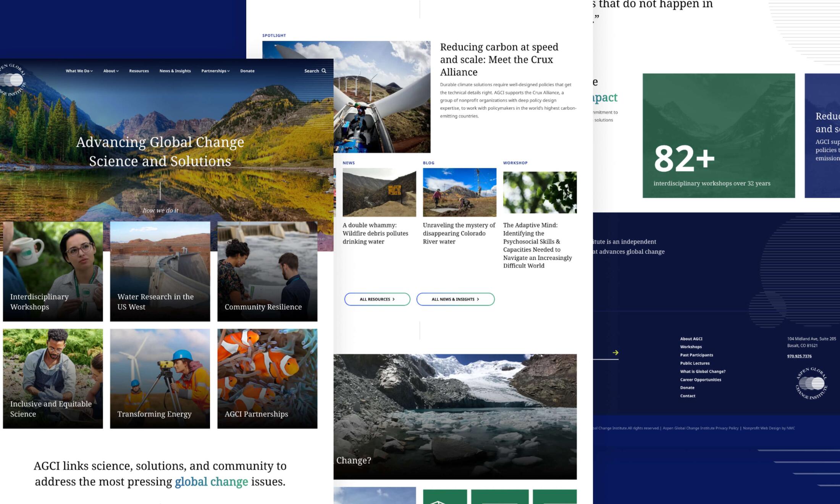Click the AGCI logo in the header
This screenshot has height=504, width=840.
click(12, 80)
